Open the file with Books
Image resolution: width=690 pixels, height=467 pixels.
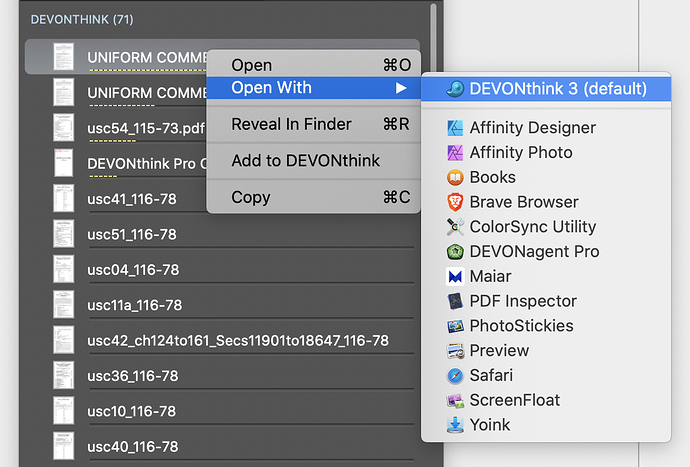click(x=546, y=177)
